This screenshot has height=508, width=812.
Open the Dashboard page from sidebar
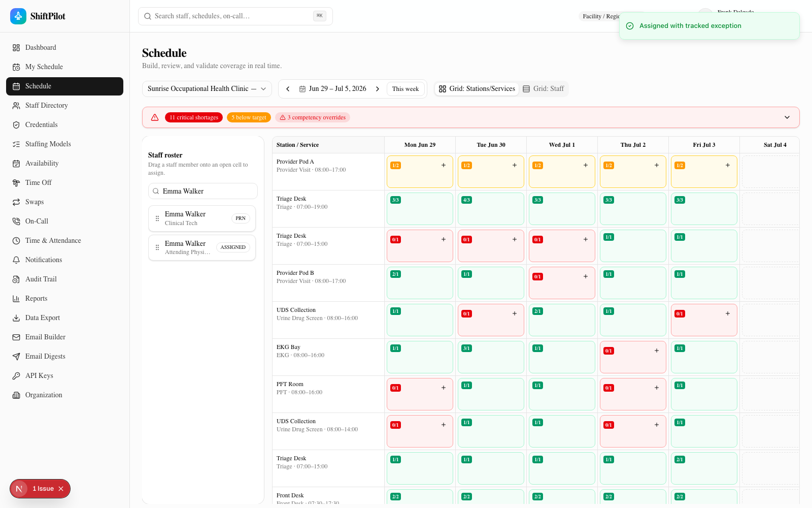coord(64,48)
